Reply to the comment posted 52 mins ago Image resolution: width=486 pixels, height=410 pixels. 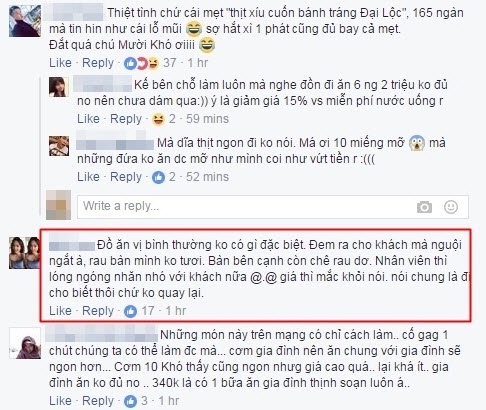click(x=126, y=177)
